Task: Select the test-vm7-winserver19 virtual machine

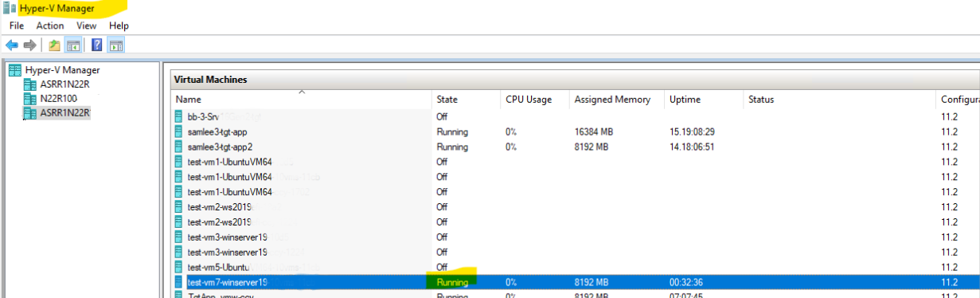Action: click(x=576, y=282)
